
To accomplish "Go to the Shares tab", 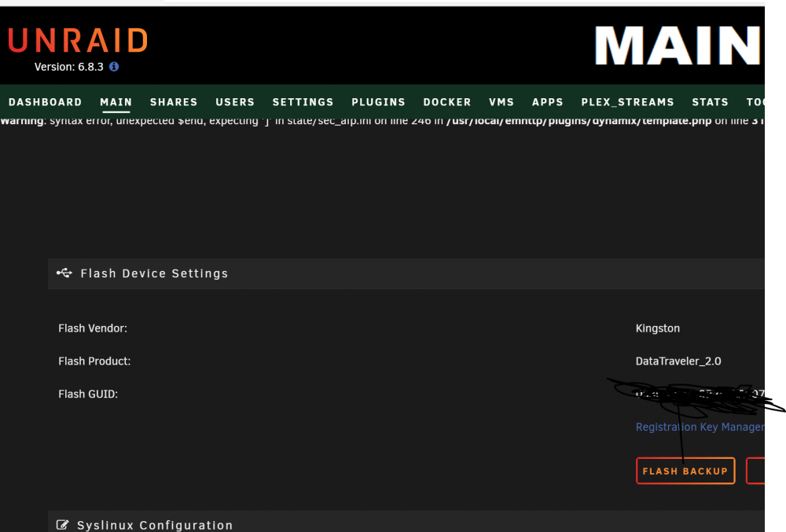I will pyautogui.click(x=174, y=102).
